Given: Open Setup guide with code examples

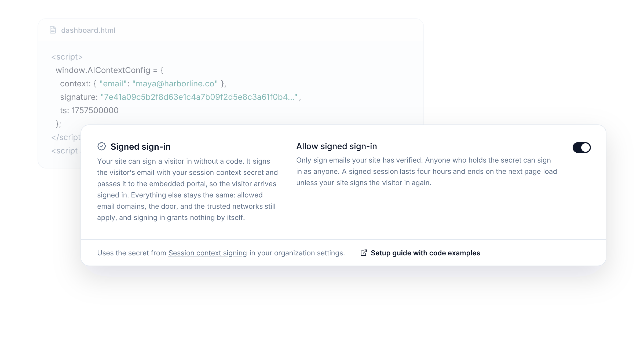Looking at the screenshot, I should pos(425,253).
